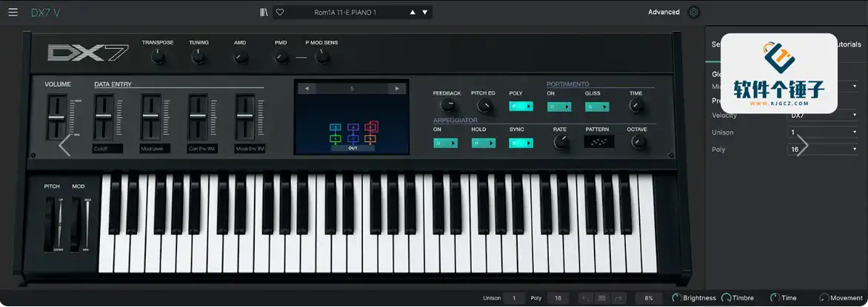
Task: Click the Brightness macro knob
Action: point(676,298)
